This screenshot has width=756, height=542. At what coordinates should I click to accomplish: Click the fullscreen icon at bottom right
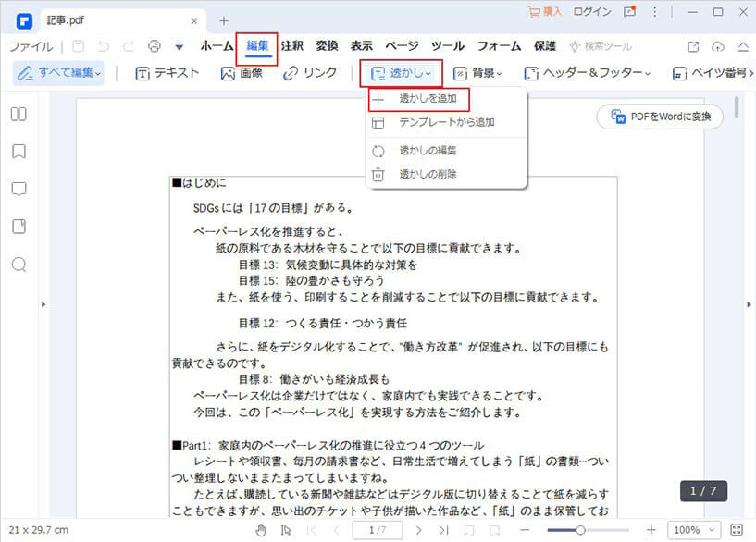[x=737, y=530]
